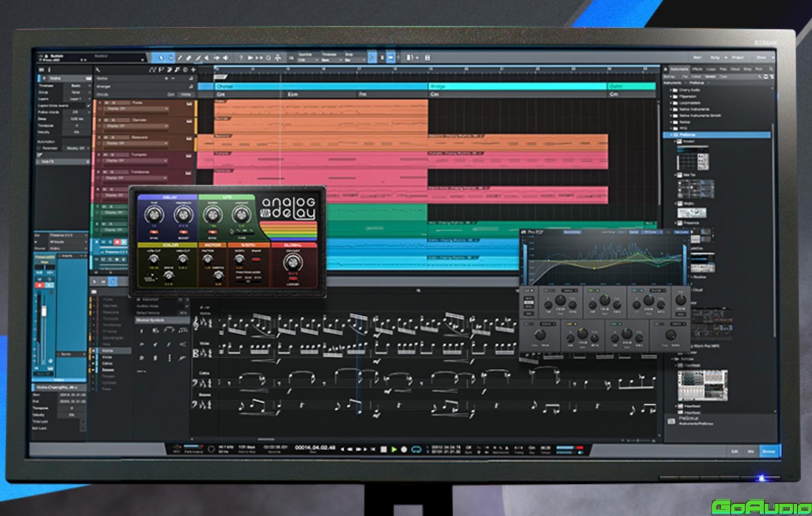Click the highlighted Browse button
This screenshot has width=812, height=516.
tap(769, 452)
